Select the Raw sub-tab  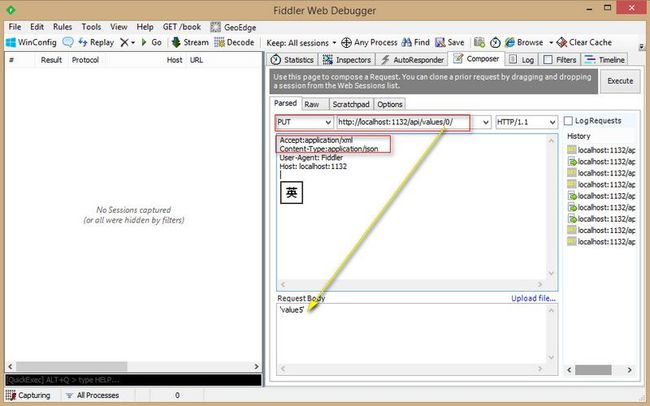(314, 105)
